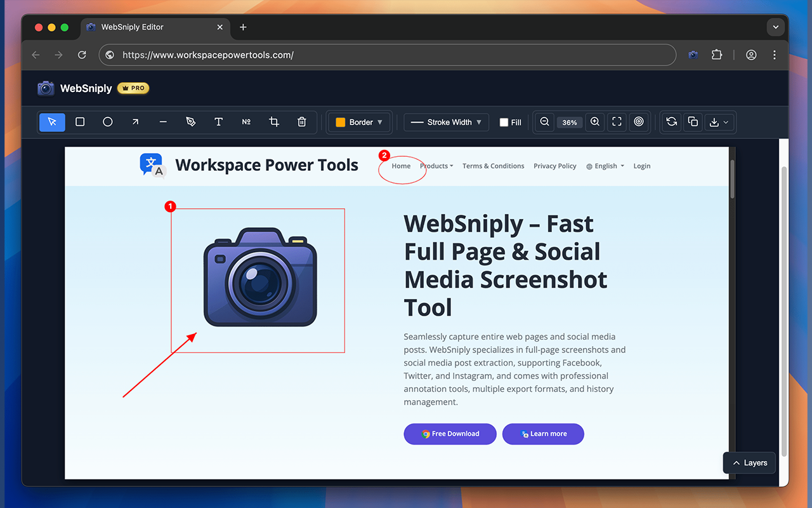Screen dimensions: 812x508
Task: Select the Rectangle shape tool
Action: [x=80, y=122]
